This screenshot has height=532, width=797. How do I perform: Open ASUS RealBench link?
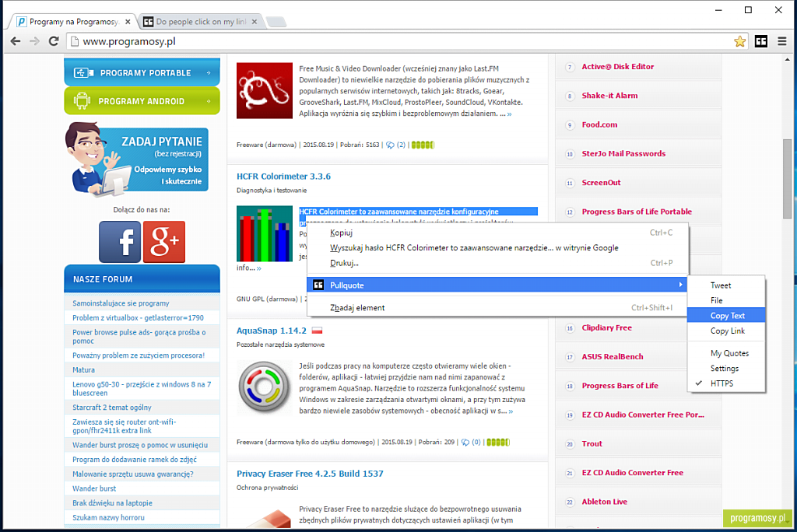pos(613,357)
